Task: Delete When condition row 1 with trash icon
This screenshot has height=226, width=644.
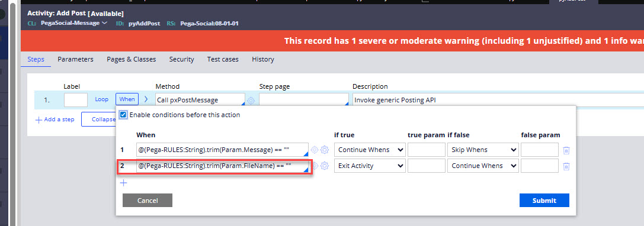Action: 566,150
